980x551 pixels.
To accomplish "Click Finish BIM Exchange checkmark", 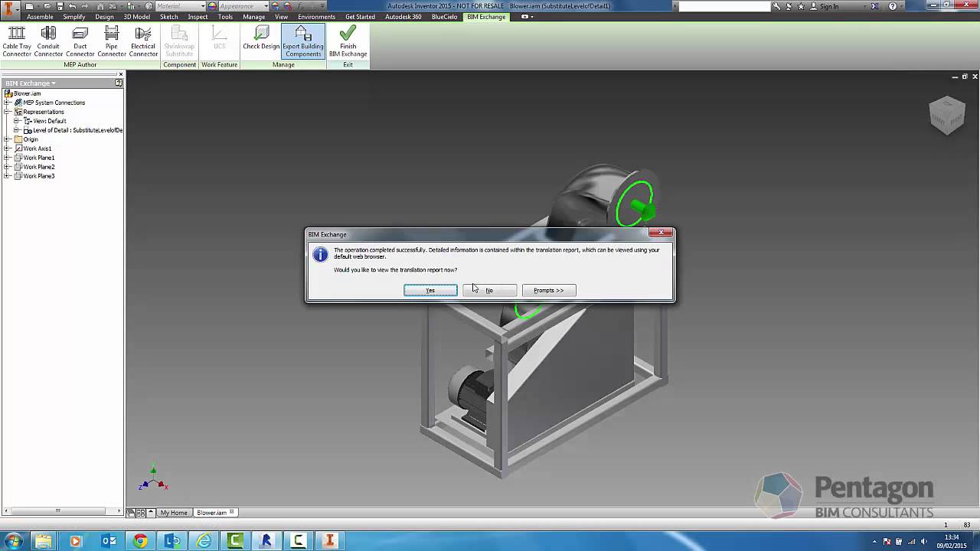I will coord(348,41).
